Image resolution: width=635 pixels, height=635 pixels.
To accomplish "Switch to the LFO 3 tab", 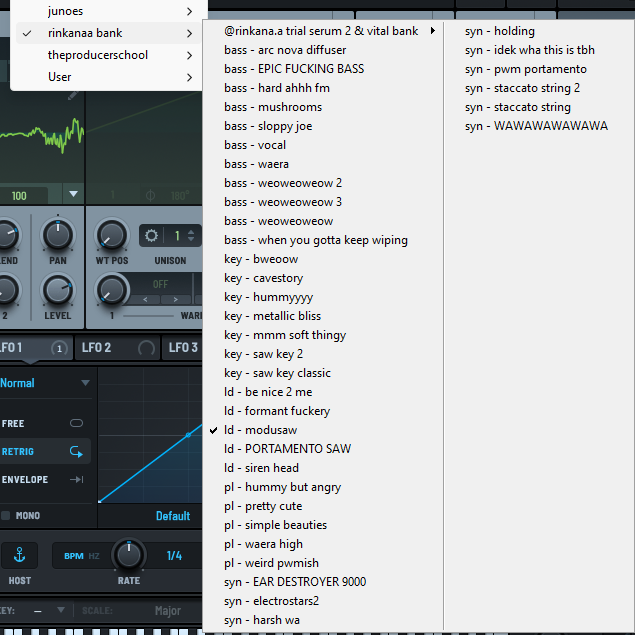I will pyautogui.click(x=182, y=348).
